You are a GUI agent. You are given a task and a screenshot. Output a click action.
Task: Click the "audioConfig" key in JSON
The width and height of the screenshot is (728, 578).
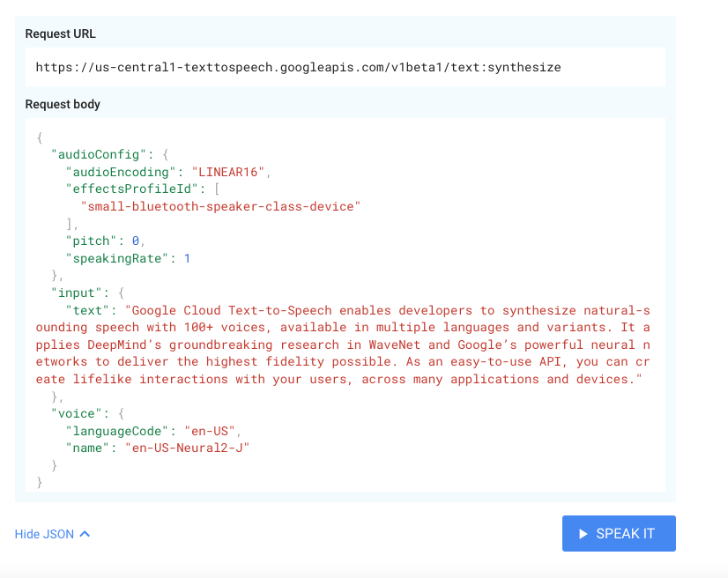coord(99,154)
